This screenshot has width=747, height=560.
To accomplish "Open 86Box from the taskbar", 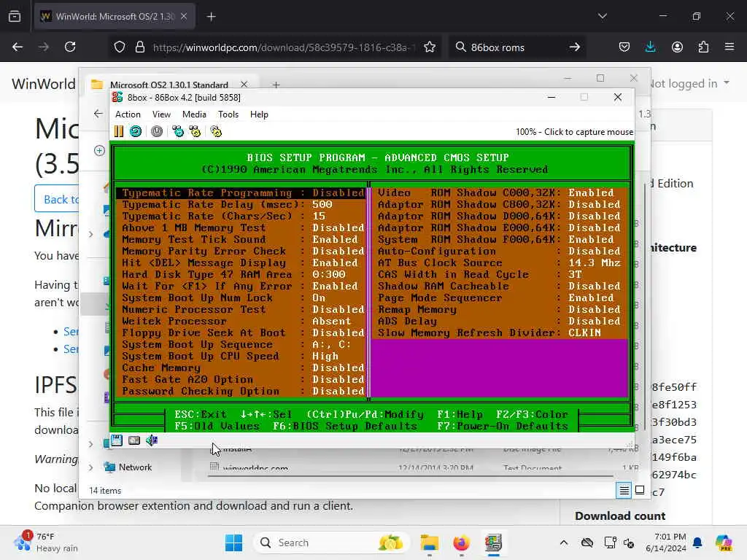I will [493, 542].
